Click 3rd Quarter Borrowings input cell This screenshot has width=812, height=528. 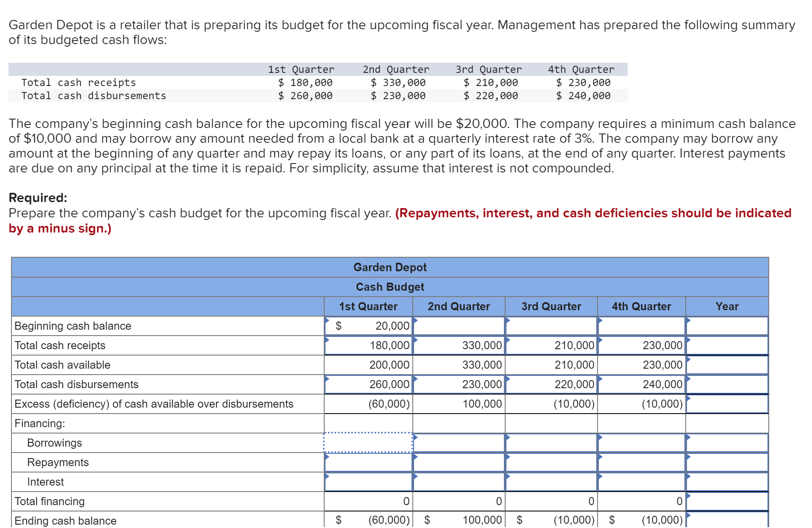point(551,443)
